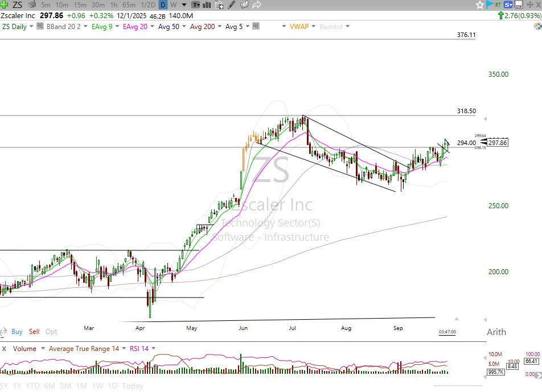Click the Buy button

tap(17, 332)
